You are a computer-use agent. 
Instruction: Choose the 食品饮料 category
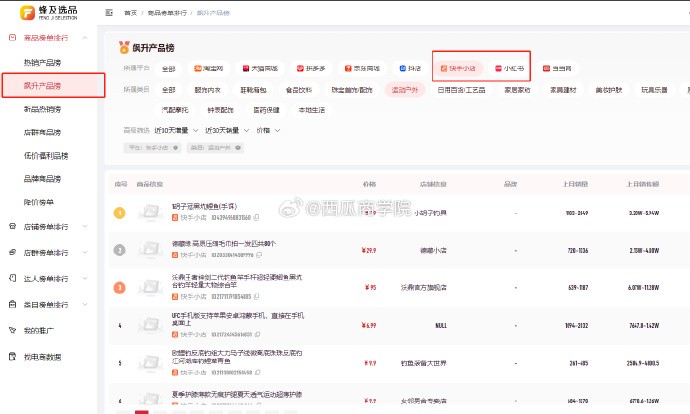[299, 90]
